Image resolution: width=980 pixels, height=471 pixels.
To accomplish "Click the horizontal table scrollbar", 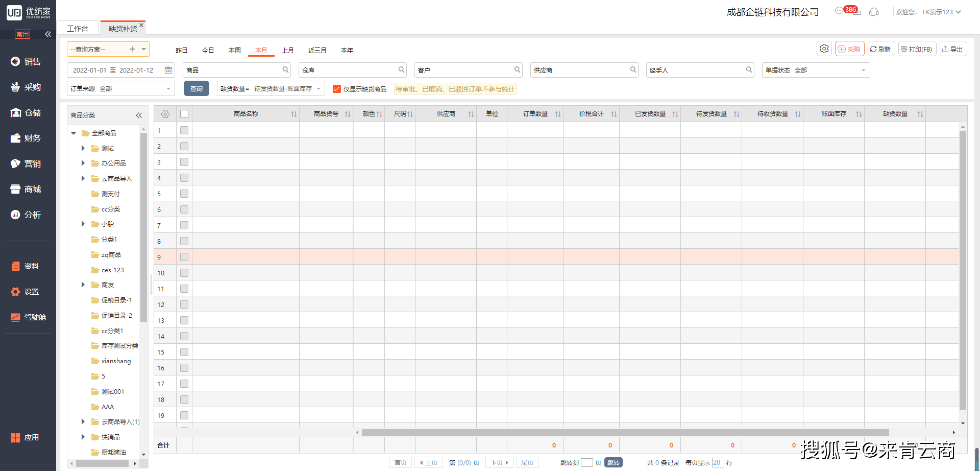I will [625, 433].
